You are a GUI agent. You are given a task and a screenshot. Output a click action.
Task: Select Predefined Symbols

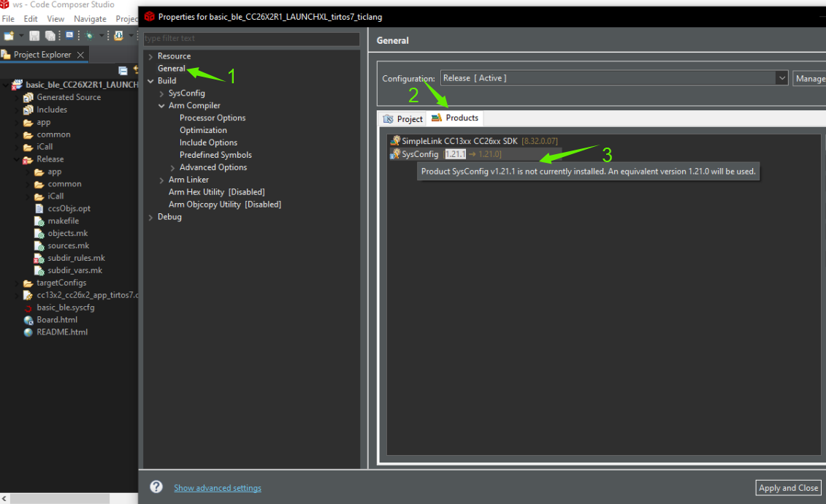click(x=215, y=155)
